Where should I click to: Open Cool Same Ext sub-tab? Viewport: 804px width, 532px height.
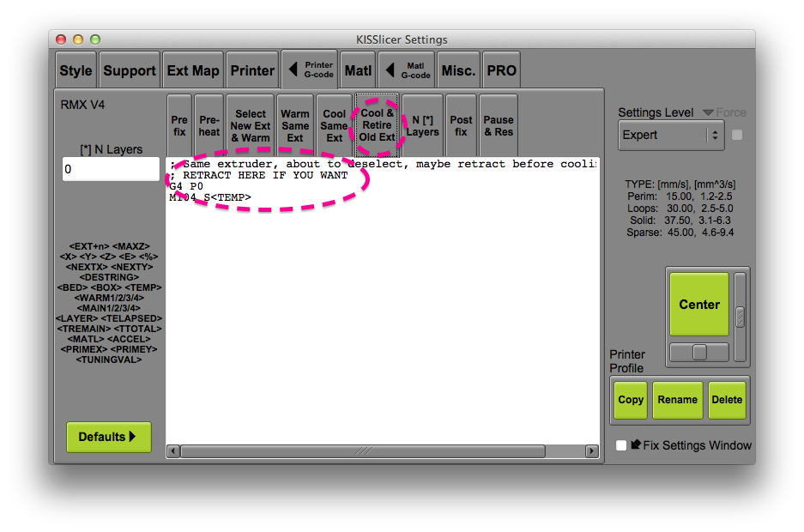point(335,125)
